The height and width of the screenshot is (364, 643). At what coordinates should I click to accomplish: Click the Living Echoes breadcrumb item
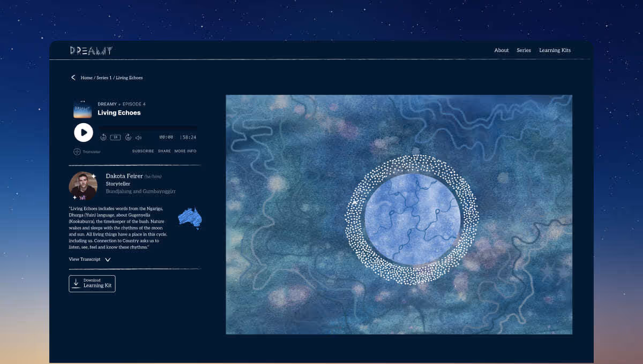point(129,78)
